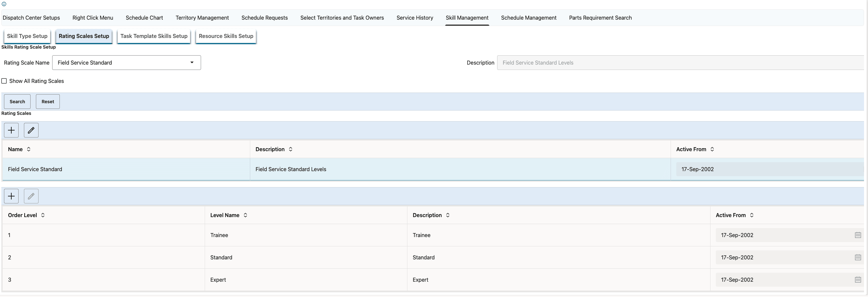
Task: Click the disabled rating level edit pencil
Action: pos(31,196)
